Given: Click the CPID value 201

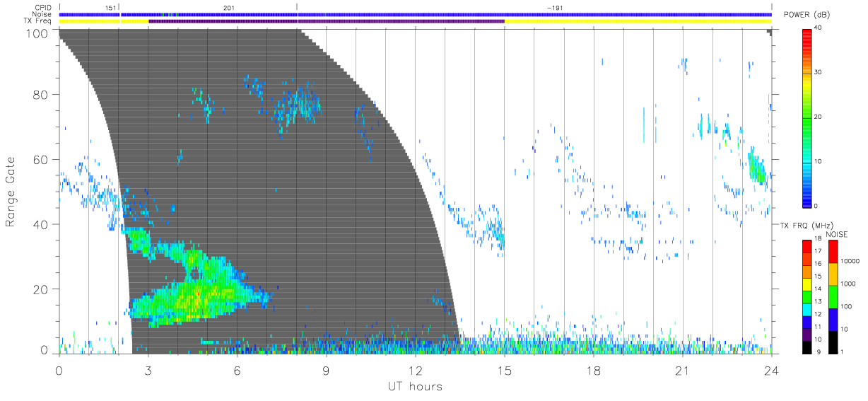Looking at the screenshot, I should [x=229, y=8].
